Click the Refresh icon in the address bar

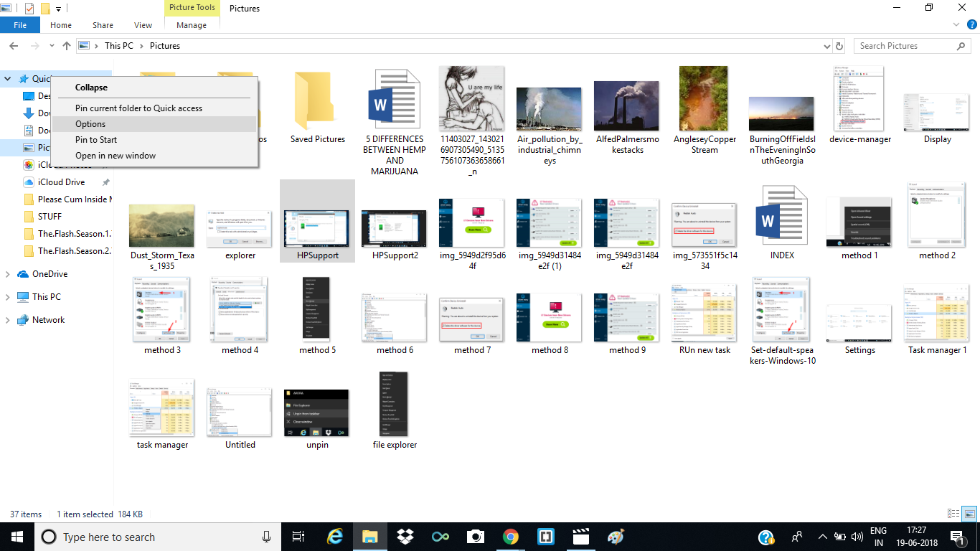839,45
